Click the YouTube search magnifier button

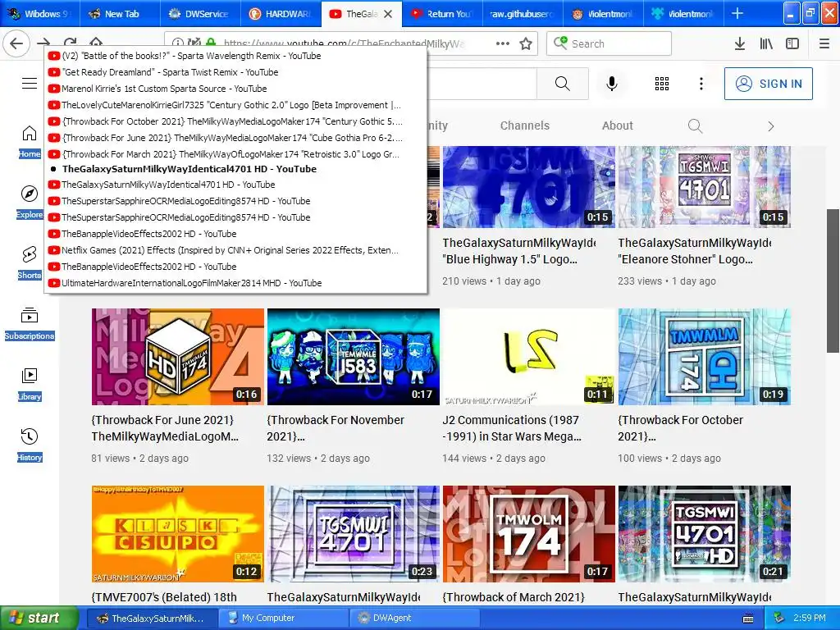(563, 84)
